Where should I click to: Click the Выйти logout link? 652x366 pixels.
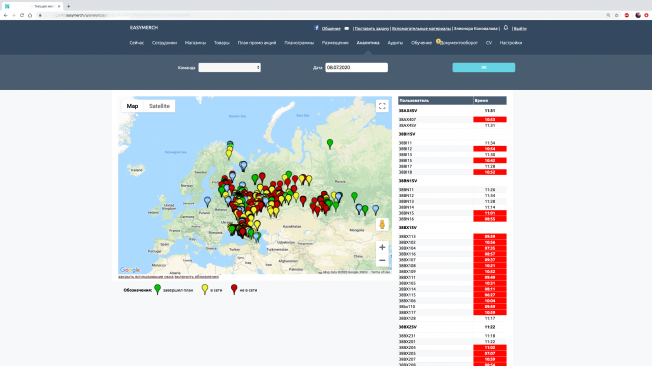[x=520, y=29]
